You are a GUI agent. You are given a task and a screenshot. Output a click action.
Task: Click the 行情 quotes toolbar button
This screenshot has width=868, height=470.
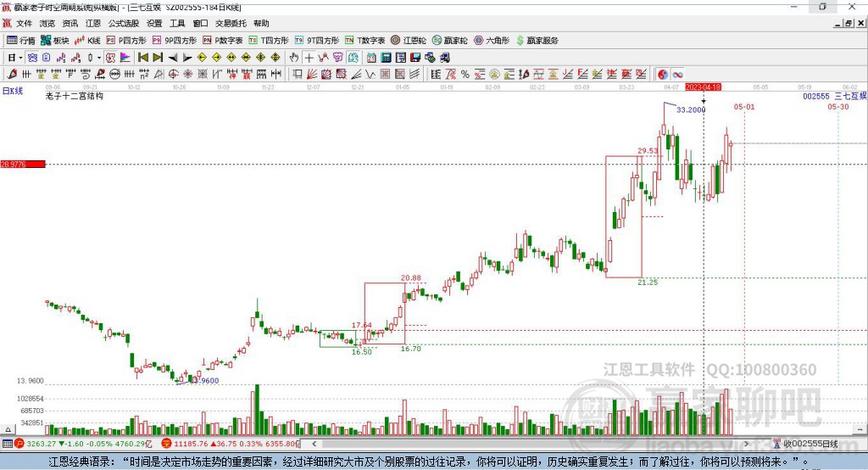(21, 41)
